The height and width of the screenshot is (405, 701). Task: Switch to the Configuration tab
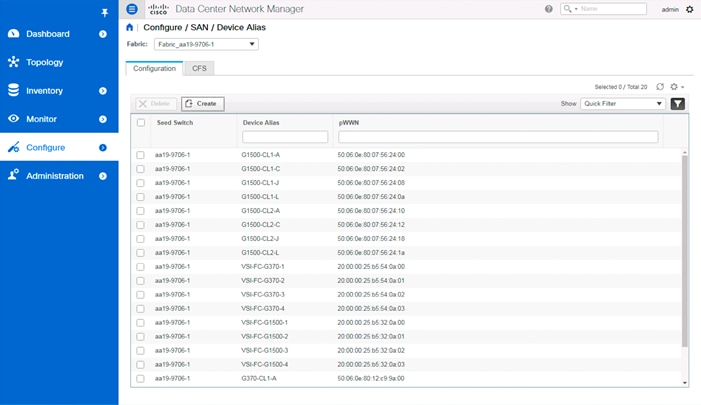154,68
